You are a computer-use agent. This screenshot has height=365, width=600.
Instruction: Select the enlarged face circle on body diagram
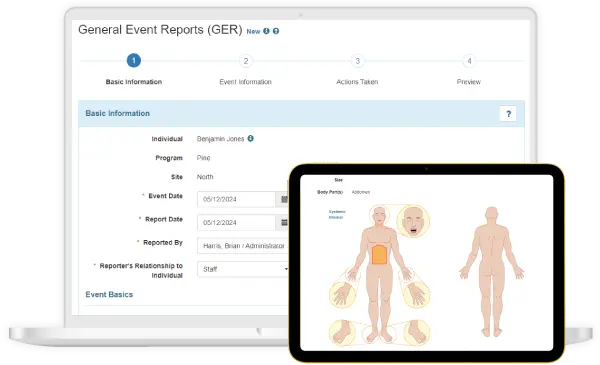413,221
